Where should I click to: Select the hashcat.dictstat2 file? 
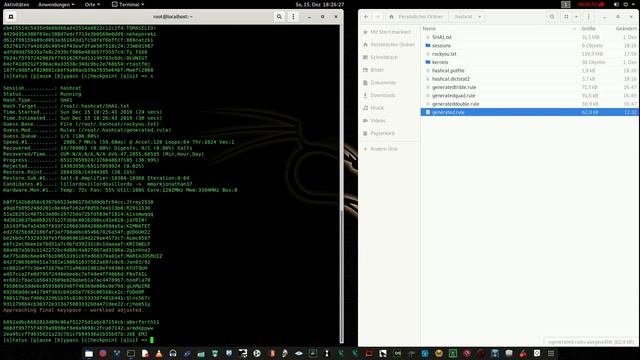[x=529, y=79]
